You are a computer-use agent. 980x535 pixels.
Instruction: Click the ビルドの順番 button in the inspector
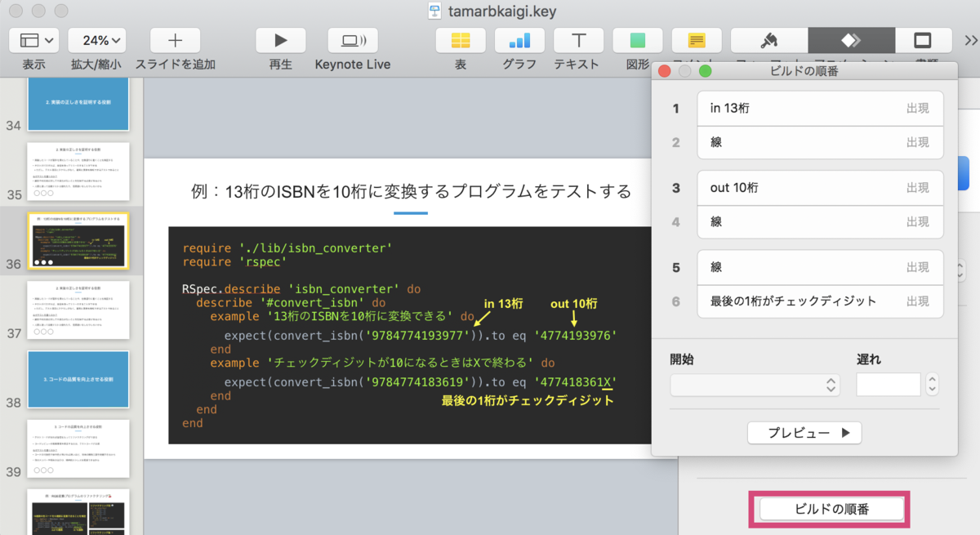pyautogui.click(x=832, y=509)
